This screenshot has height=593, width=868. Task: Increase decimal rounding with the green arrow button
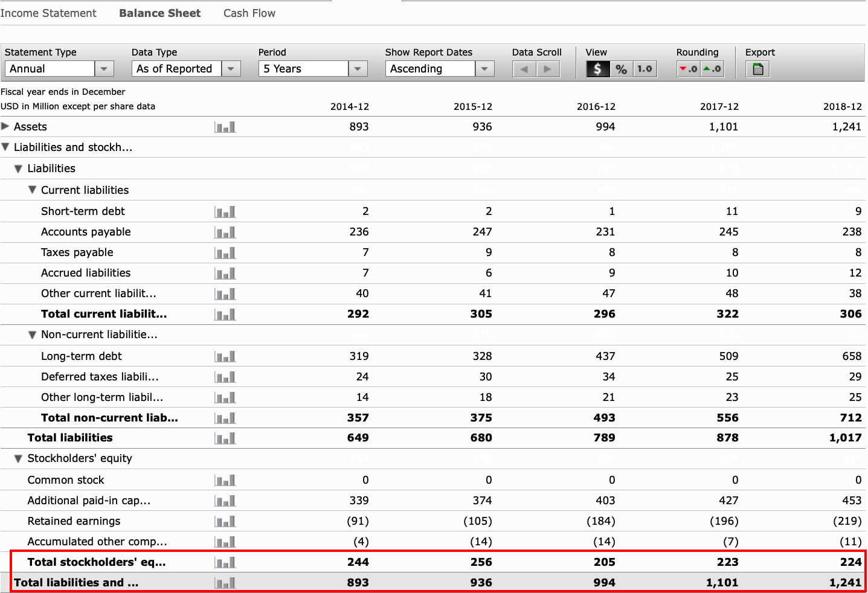[x=712, y=69]
